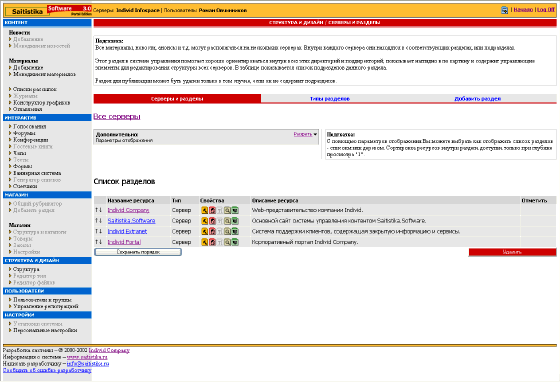Click yellow properties icon in Individ Extranet row

point(205,231)
